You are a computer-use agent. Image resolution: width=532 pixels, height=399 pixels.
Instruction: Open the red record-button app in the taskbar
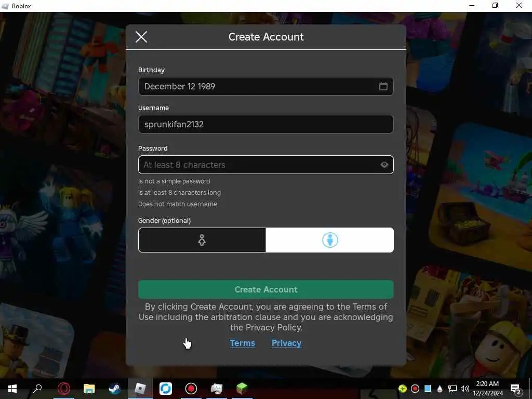tap(191, 389)
